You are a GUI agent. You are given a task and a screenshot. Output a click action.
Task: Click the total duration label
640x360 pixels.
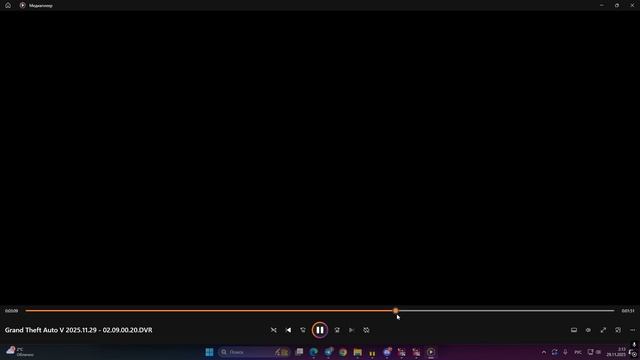[x=628, y=311]
